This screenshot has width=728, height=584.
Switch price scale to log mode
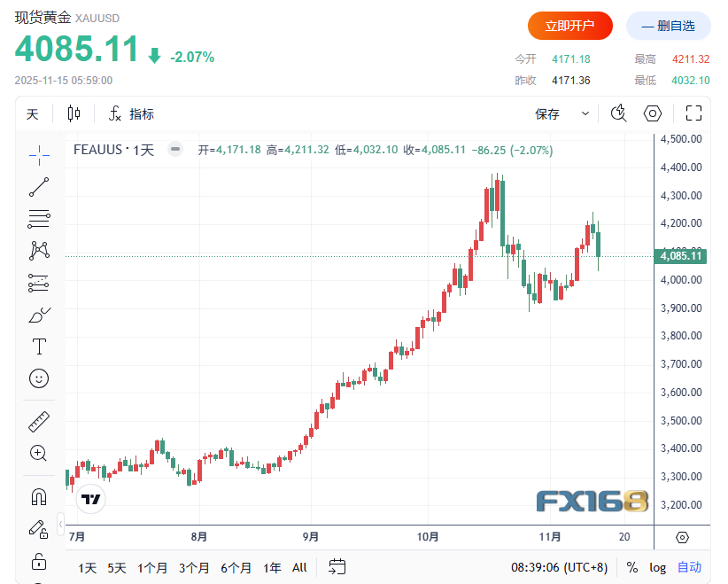(656, 567)
